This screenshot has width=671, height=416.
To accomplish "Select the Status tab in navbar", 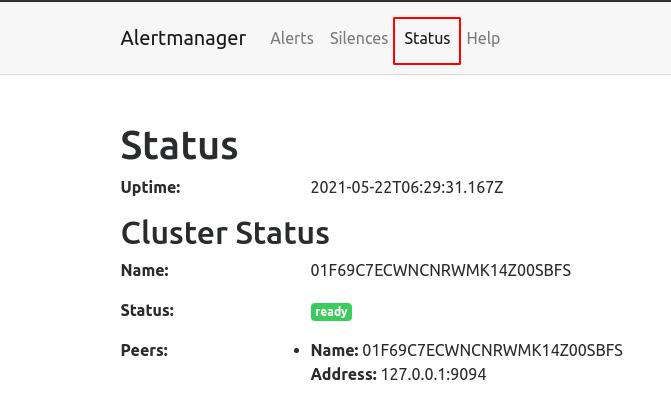I will coord(427,38).
